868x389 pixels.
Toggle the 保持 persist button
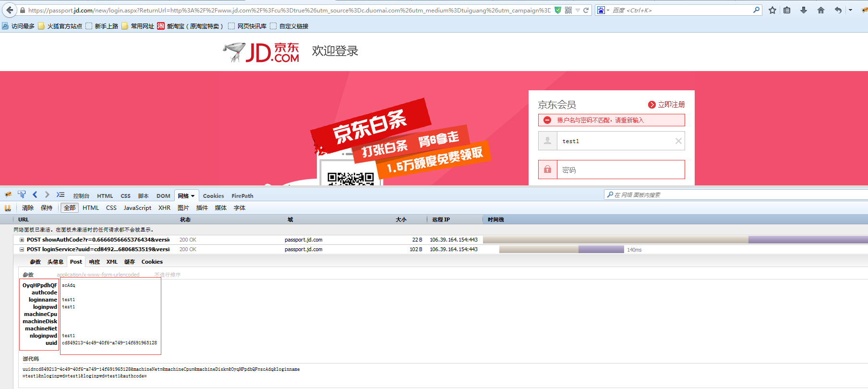(47, 208)
